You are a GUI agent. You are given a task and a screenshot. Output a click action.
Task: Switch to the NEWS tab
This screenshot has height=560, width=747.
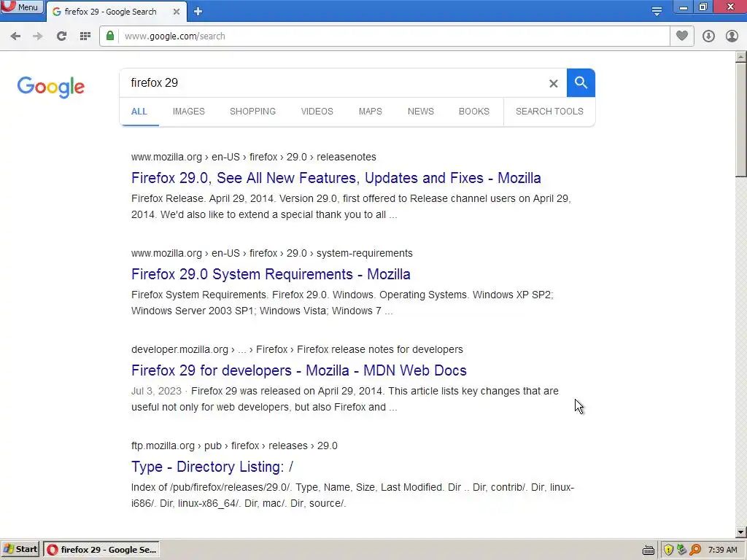coord(421,112)
